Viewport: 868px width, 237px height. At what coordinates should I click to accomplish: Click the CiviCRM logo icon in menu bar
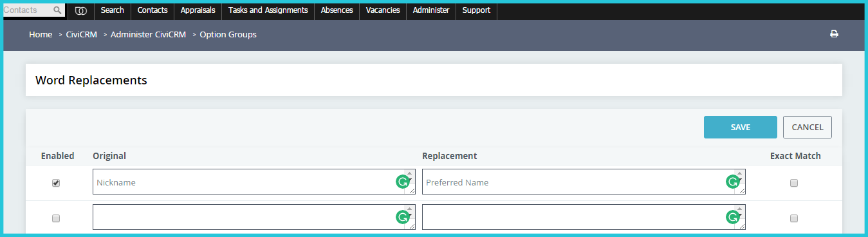[x=80, y=10]
